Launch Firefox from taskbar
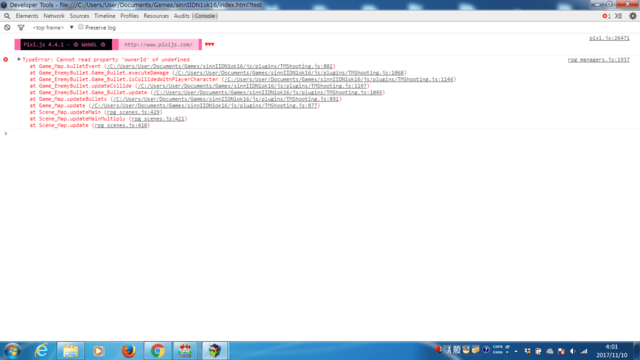 point(129,351)
